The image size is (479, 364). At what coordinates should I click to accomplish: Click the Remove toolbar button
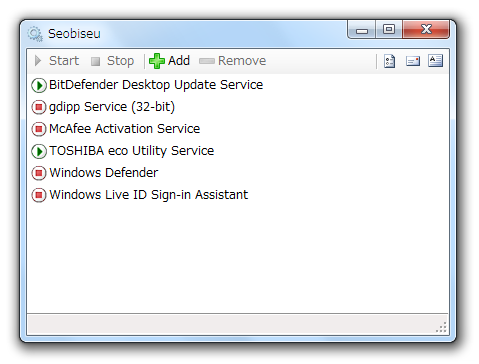[233, 61]
